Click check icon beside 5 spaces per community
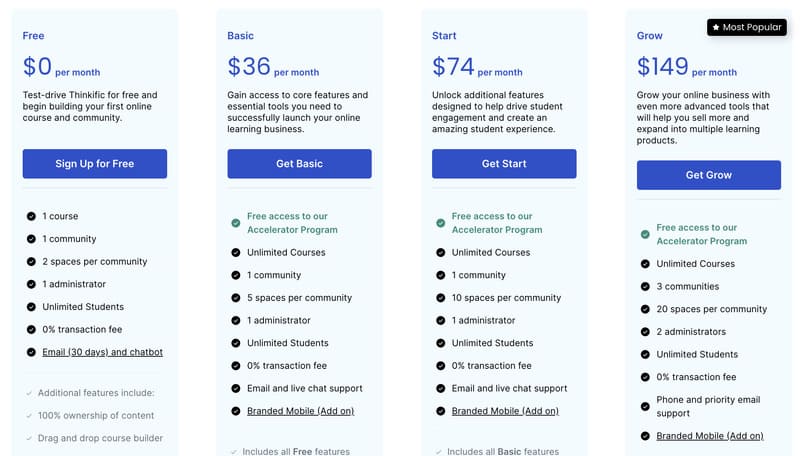The height and width of the screenshot is (456, 800). 236,298
